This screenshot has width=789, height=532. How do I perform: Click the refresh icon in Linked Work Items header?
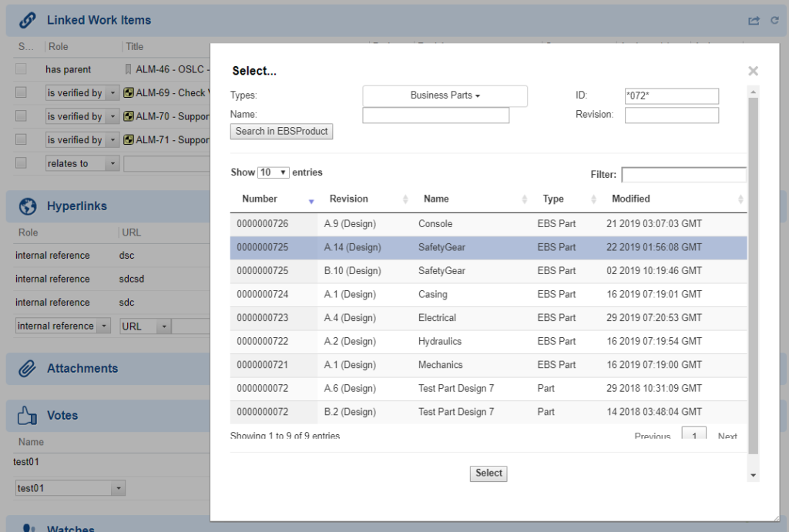tap(774, 20)
